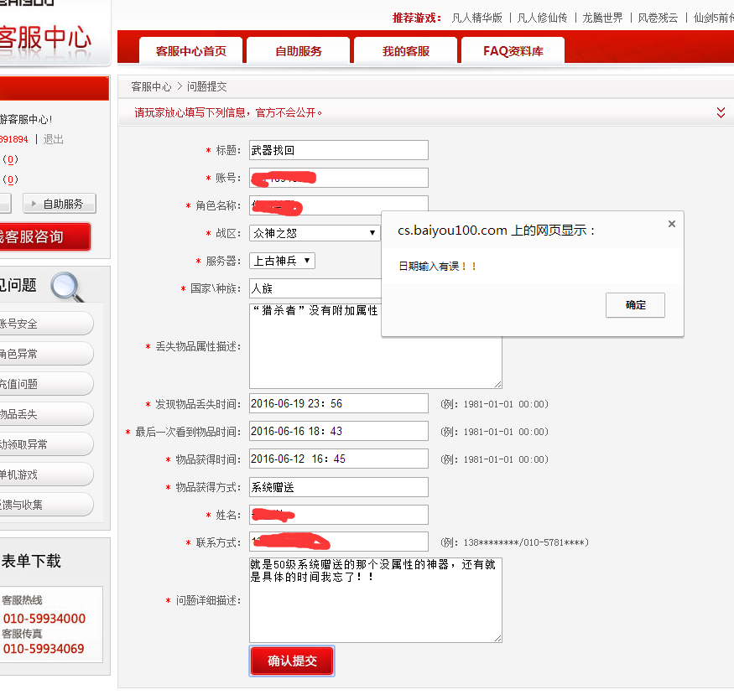Click the 问题详细描述 text area
Viewport: 734px width, 700px height.
click(x=375, y=600)
